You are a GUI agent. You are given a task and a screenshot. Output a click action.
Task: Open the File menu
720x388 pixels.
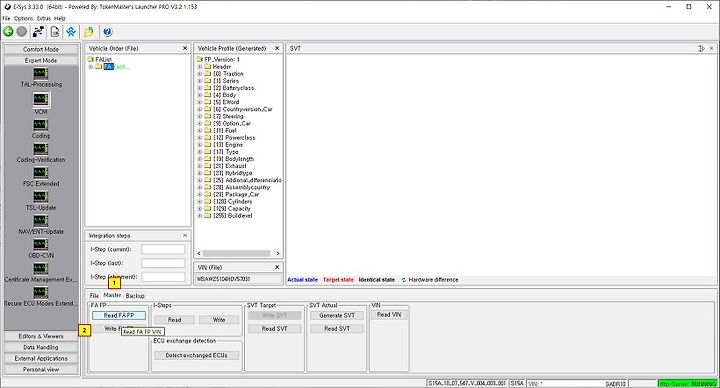[x=6, y=18]
